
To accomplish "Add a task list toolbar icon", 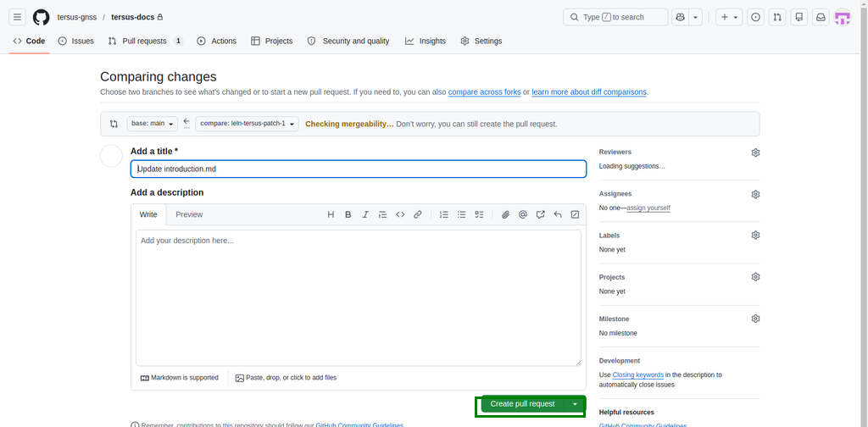I will click(480, 214).
